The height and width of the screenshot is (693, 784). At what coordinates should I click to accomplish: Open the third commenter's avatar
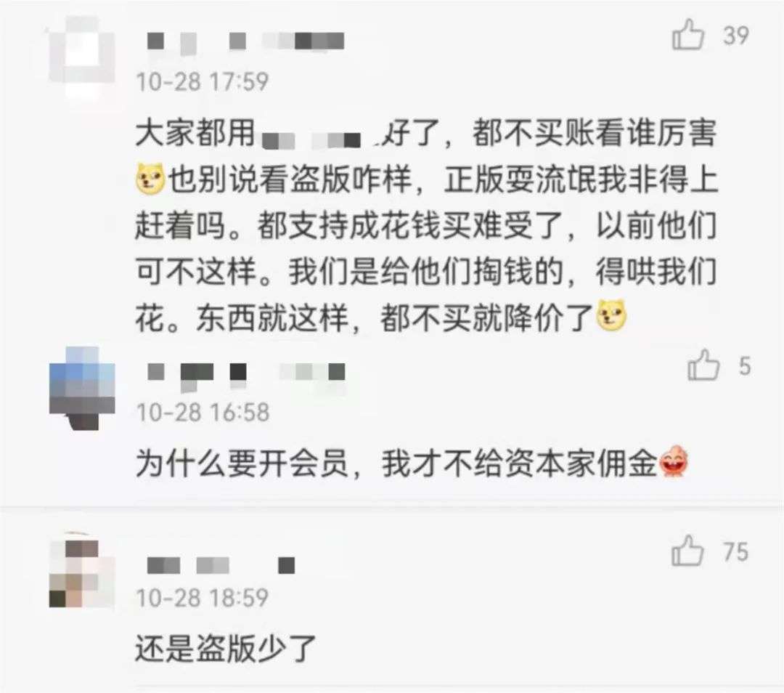point(82,573)
